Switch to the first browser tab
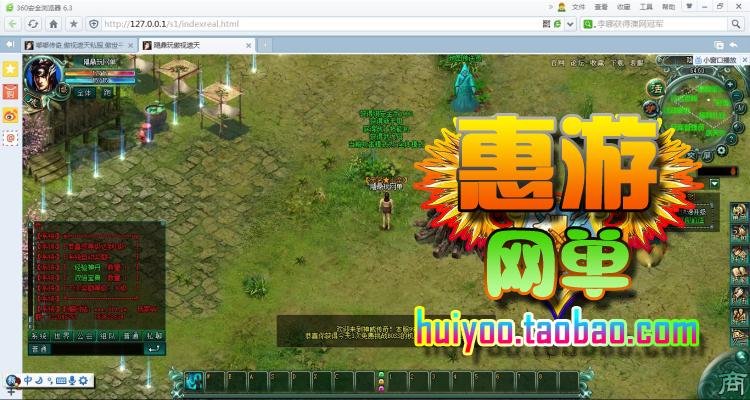This screenshot has width=750, height=400. pyautogui.click(x=78, y=45)
